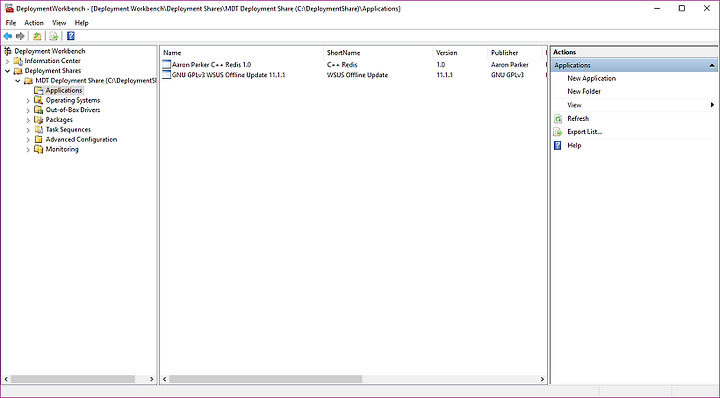Viewport: 720px width, 398px height.
Task: Click the Deployment Workbench root node icon
Action: coord(8,51)
